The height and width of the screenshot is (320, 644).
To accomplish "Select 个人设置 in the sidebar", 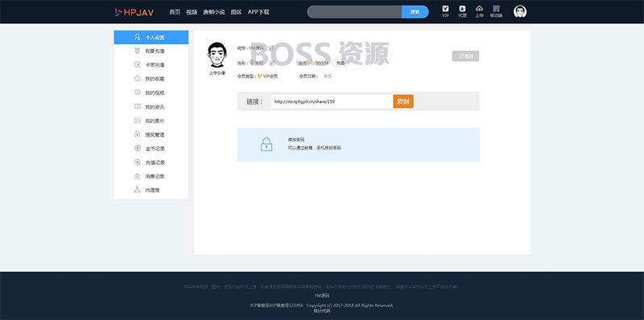I will coord(151,37).
